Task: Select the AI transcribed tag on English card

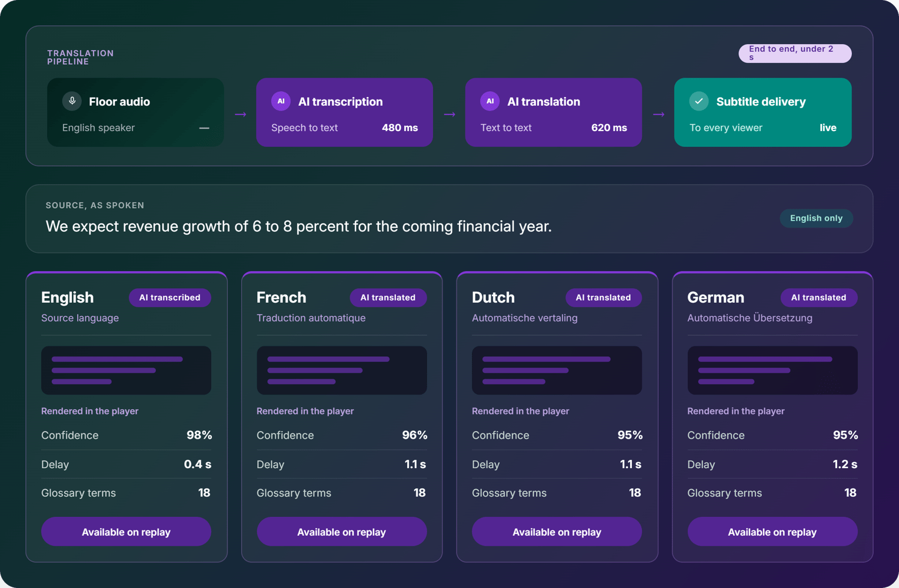Action: [x=169, y=298]
